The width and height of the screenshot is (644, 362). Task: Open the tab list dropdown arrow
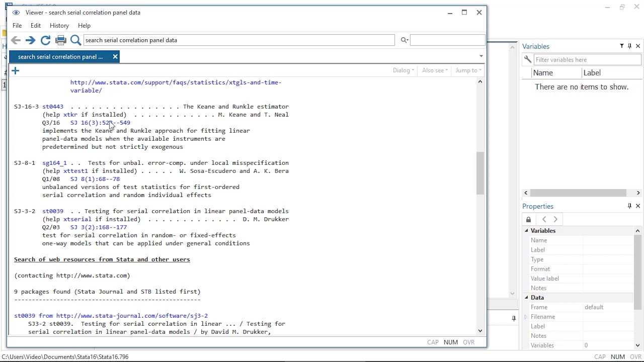click(x=481, y=56)
